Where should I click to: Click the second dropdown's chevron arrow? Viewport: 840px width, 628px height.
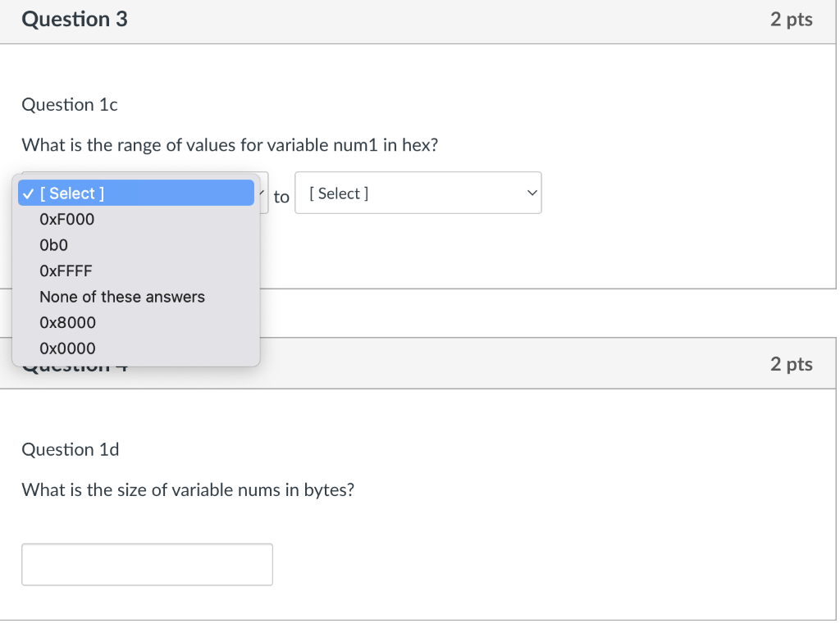[x=530, y=193]
